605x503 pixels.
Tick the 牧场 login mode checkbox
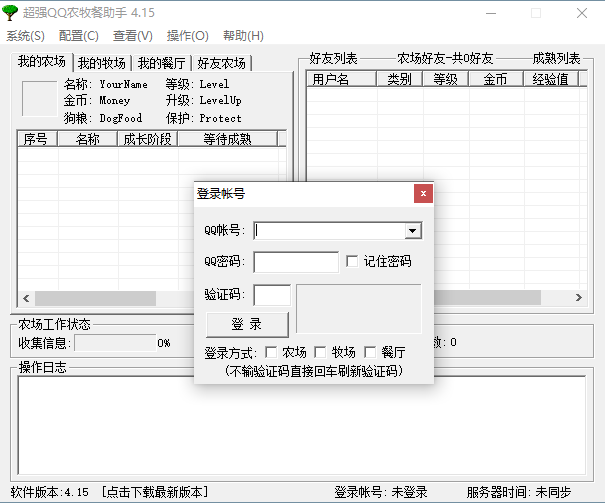pos(320,352)
